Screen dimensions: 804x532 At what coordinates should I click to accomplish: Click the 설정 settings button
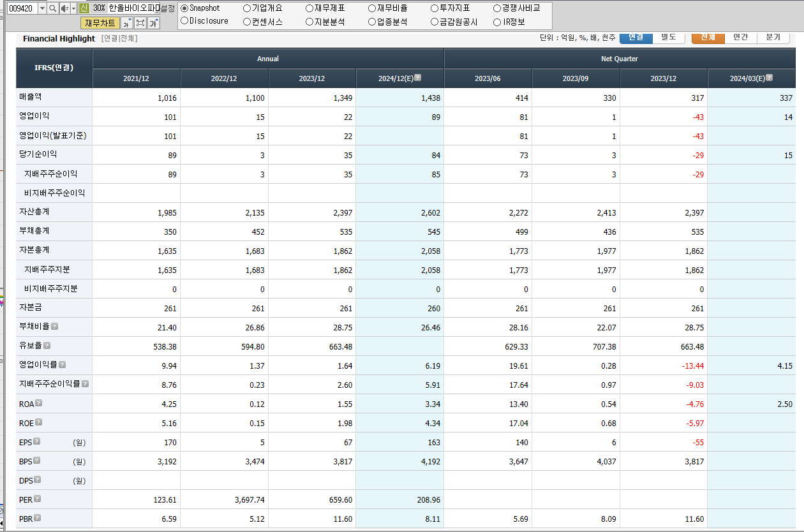167,8
